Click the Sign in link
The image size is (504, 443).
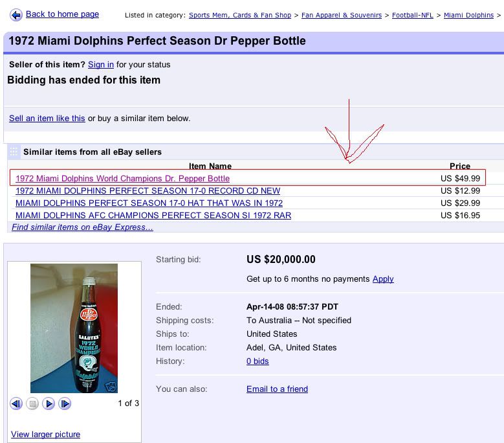click(101, 65)
